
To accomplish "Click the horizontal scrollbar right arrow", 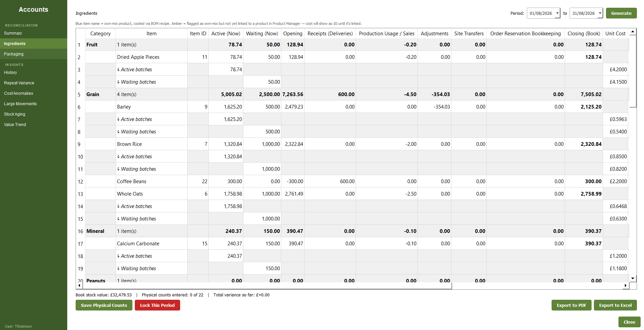I will [x=626, y=285].
